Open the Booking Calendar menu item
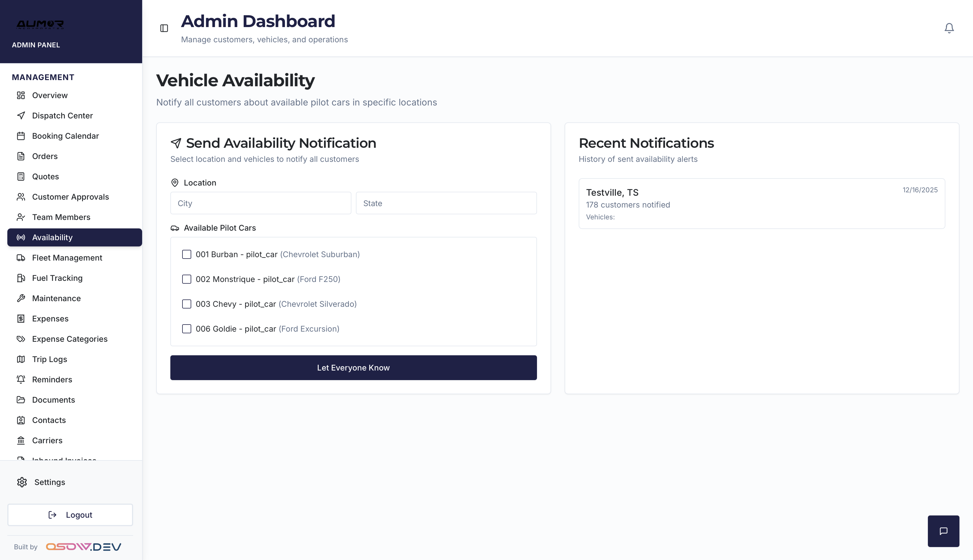973x560 pixels. click(x=65, y=136)
